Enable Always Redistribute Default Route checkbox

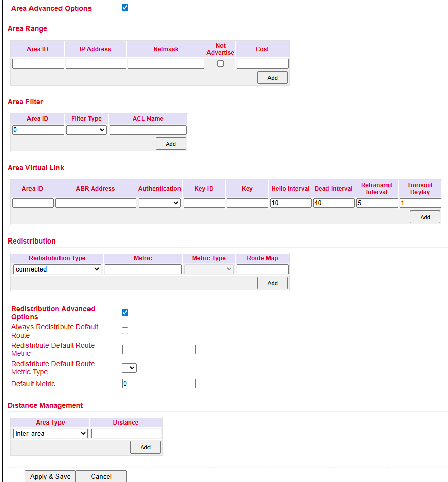(x=125, y=331)
